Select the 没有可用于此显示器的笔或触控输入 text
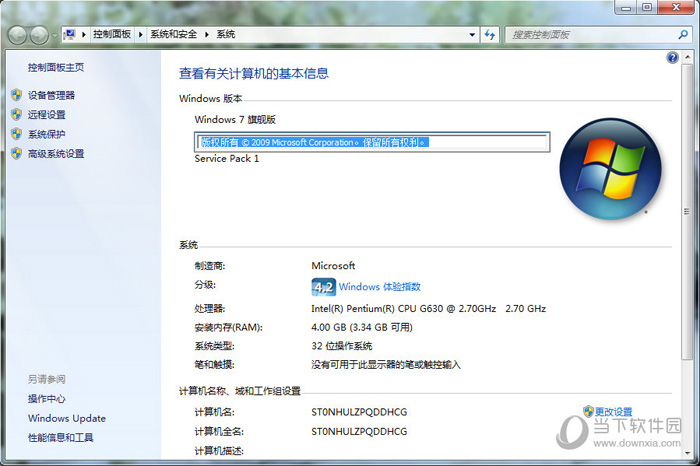This screenshot has width=700, height=466. [x=386, y=365]
